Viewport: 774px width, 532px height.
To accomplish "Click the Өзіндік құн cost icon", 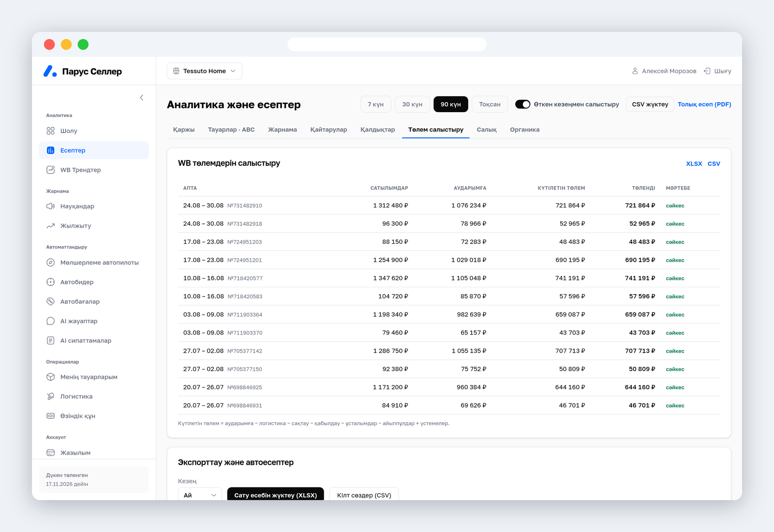I will pyautogui.click(x=50, y=416).
